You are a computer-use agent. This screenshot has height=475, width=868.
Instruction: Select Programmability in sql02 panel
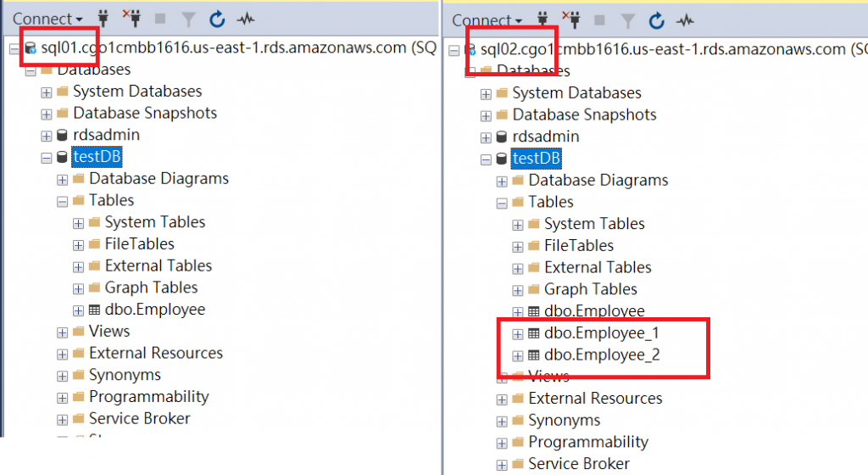point(588,442)
